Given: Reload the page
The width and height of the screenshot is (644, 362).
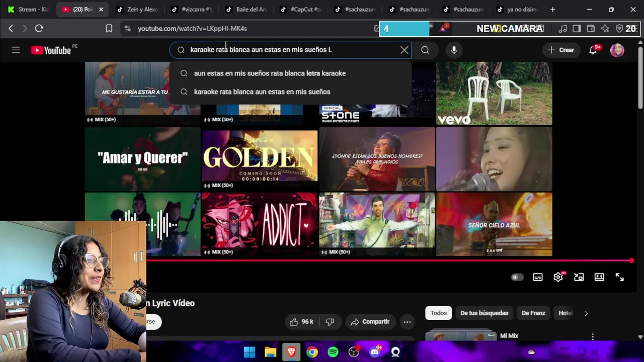Looking at the screenshot, I should coord(39,29).
